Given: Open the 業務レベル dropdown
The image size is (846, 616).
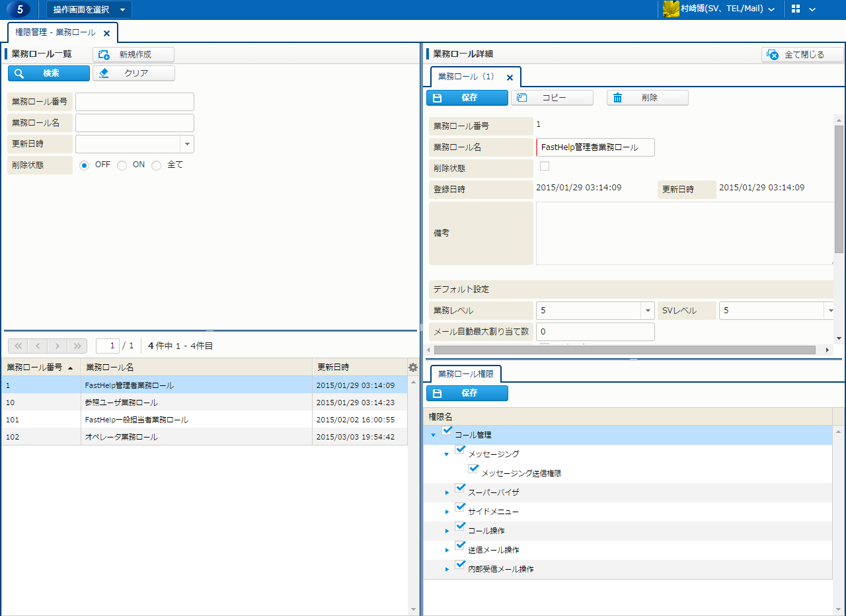Looking at the screenshot, I should (x=647, y=311).
